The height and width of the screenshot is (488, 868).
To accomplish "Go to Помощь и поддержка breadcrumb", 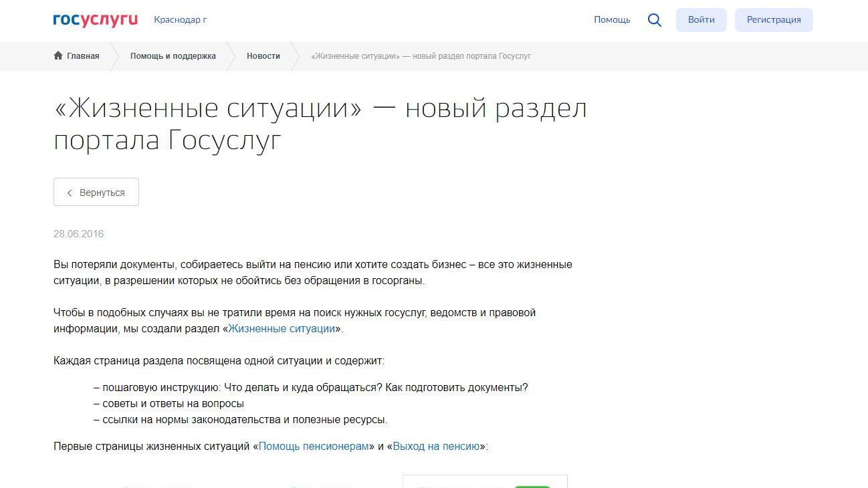I will [173, 56].
